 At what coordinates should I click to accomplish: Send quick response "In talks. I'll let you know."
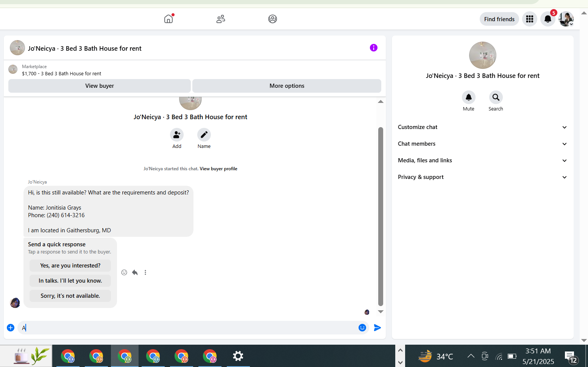(x=70, y=281)
